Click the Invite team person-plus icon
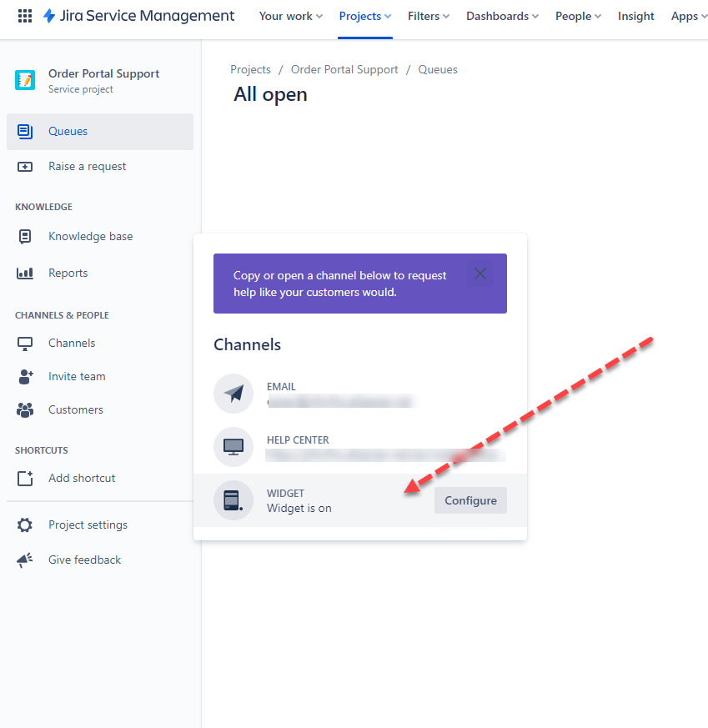The image size is (708, 728). coord(26,377)
